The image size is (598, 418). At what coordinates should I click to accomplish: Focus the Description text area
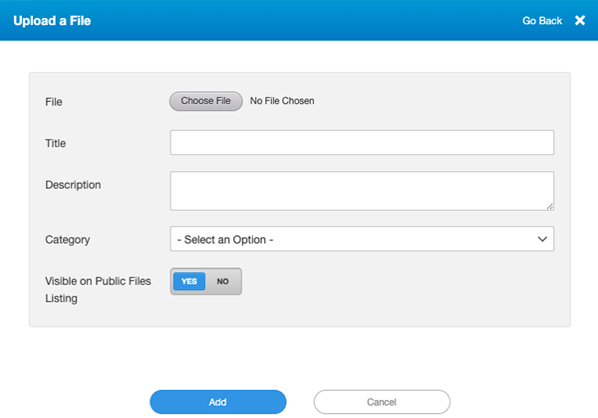coord(362,191)
